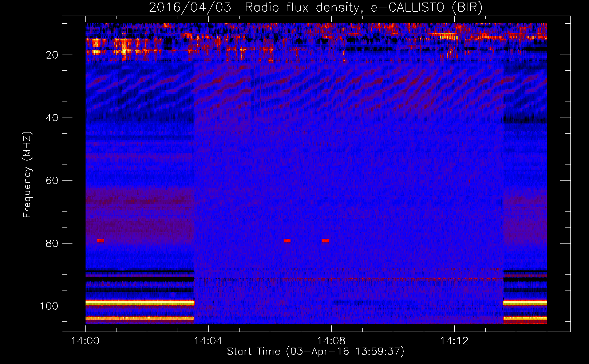Click the 100 MHz frequency tick label

49,306
